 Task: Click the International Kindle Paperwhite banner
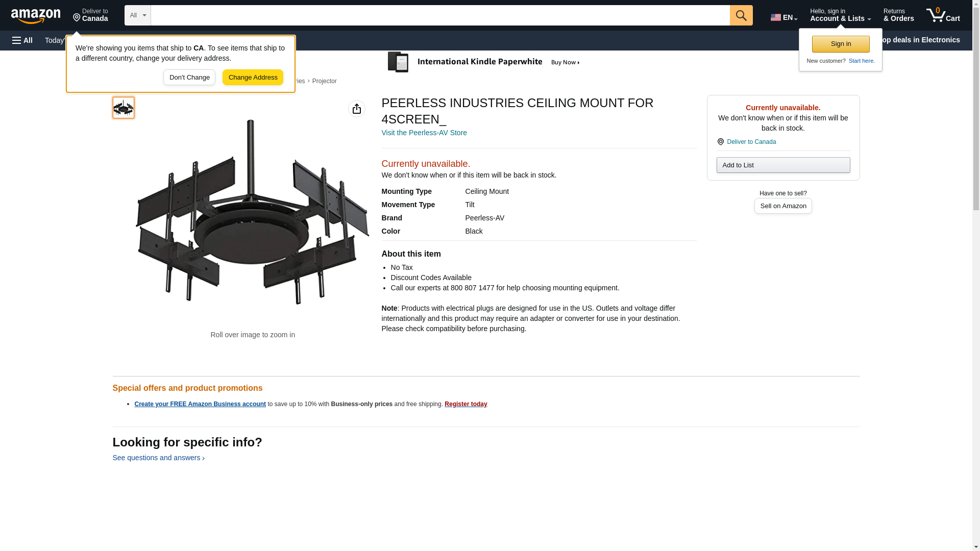[x=485, y=62]
